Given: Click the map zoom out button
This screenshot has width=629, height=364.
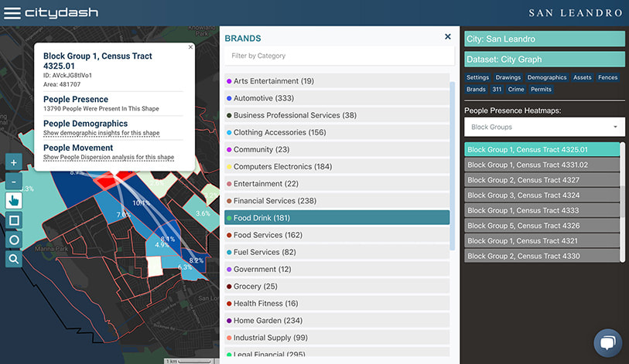Looking at the screenshot, I should click(x=14, y=182).
